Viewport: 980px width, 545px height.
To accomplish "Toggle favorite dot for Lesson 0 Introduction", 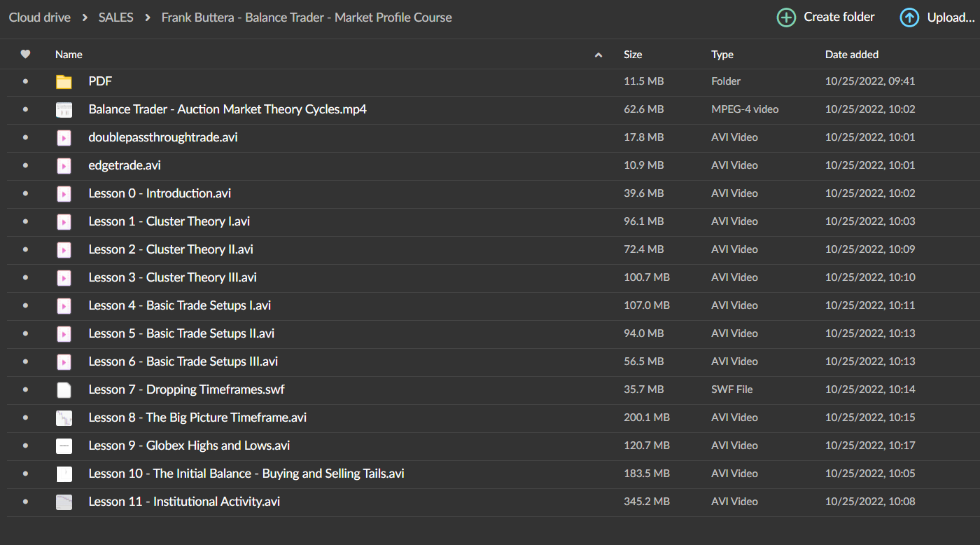I will tap(26, 194).
